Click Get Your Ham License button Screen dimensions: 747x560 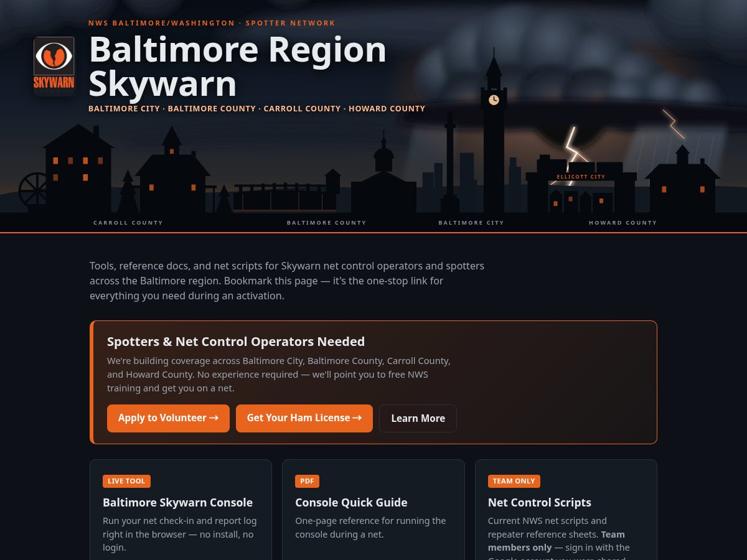304,418
